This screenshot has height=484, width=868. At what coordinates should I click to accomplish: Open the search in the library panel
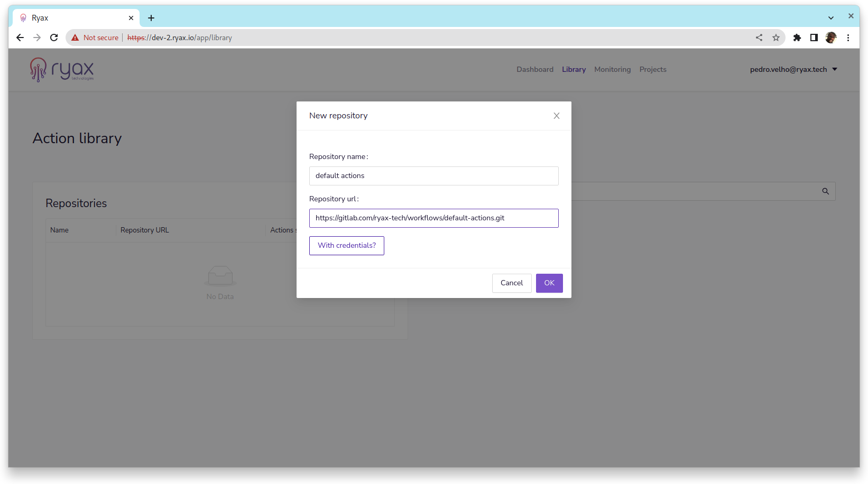click(x=826, y=191)
